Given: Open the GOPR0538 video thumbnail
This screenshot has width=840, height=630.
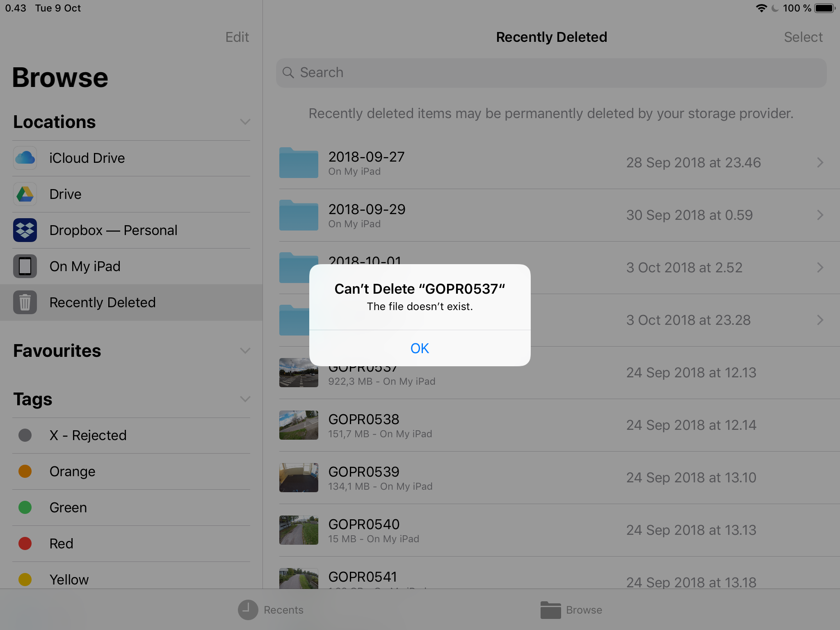Looking at the screenshot, I should tap(299, 425).
